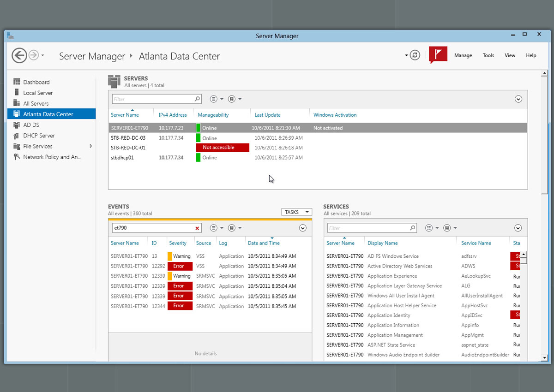Sort services by Display Name column
The width and height of the screenshot is (554, 392).
[383, 243]
